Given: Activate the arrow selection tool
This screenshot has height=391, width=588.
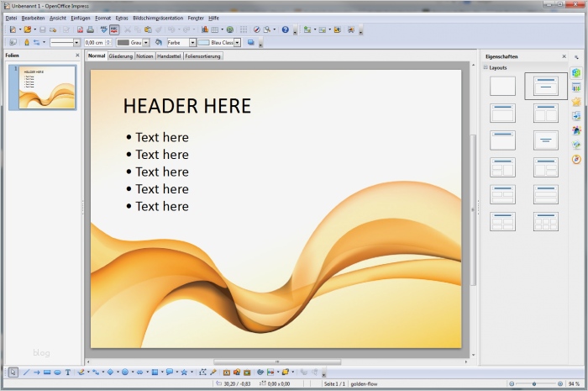Looking at the screenshot, I should pyautogui.click(x=13, y=372).
